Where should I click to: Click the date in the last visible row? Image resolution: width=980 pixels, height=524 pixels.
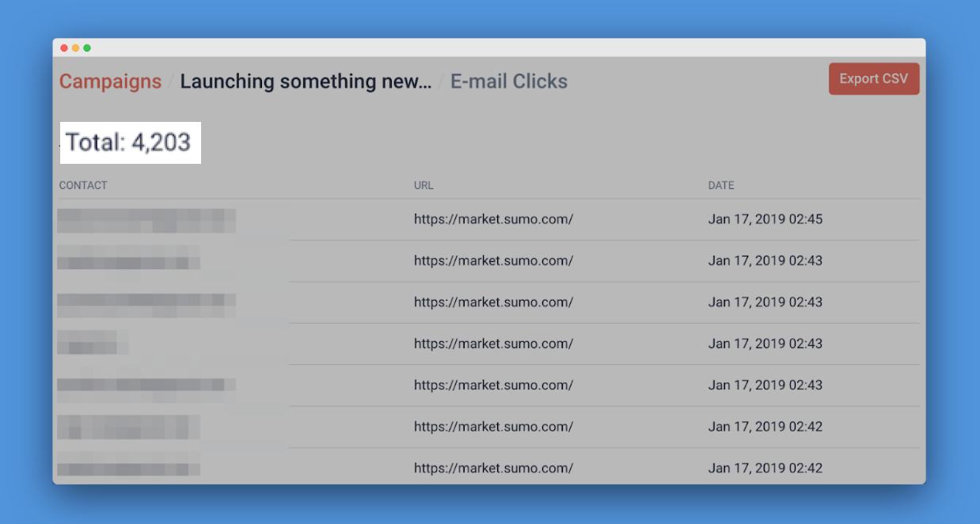[x=765, y=468]
